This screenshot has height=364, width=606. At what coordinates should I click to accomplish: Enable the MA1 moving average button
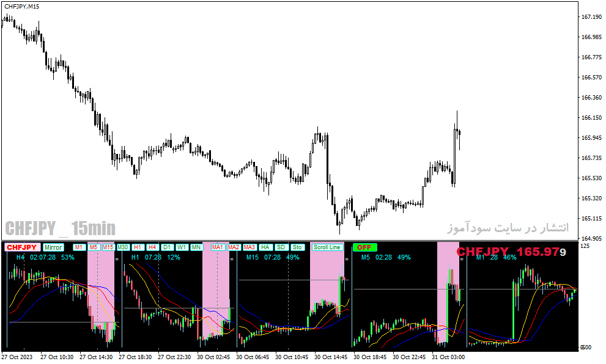click(x=218, y=247)
